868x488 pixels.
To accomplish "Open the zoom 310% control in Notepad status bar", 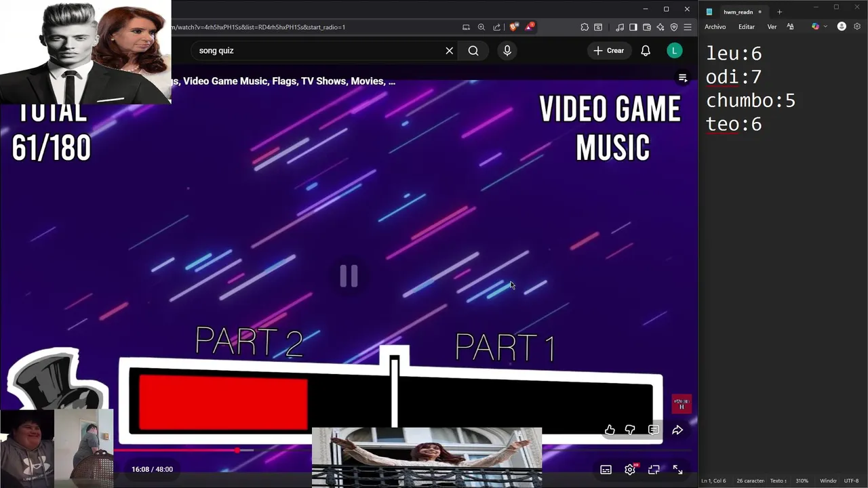I will pos(802,481).
